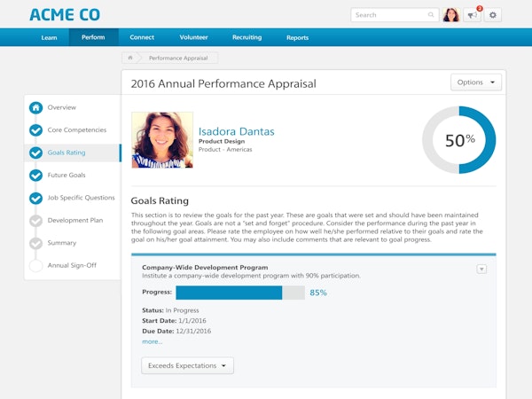Click the home icon in the breadcrumb
532x399 pixels.
pos(130,58)
